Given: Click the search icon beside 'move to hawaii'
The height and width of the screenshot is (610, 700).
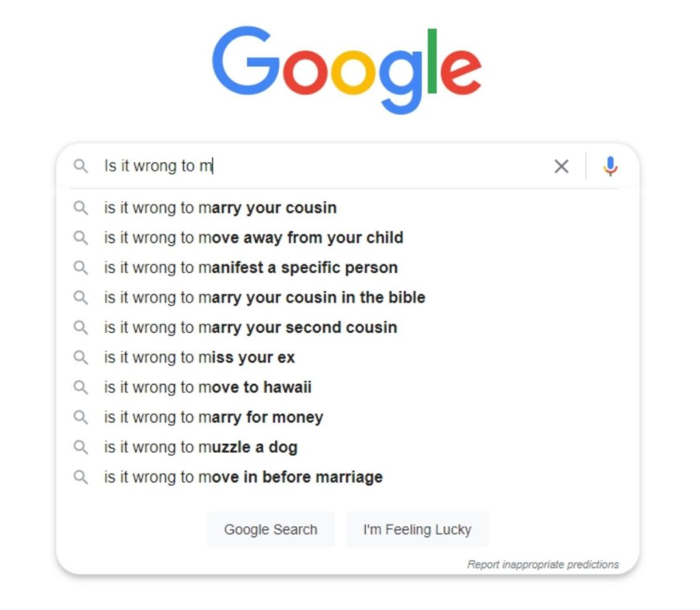Looking at the screenshot, I should click(81, 387).
